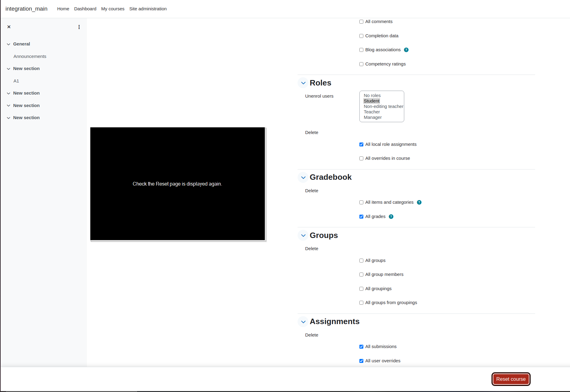570x392 pixels.
Task: Close the course index drawer
Action: tap(9, 27)
